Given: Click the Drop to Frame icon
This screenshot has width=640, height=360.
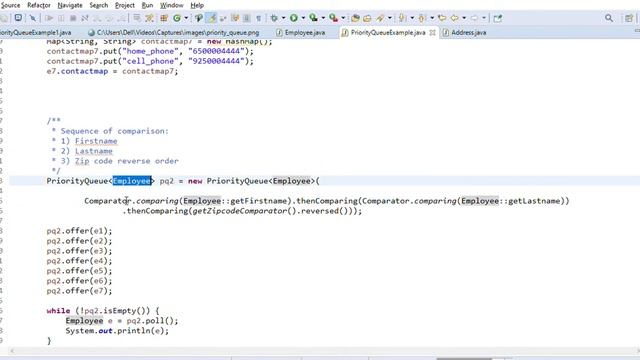Looking at the screenshot, I should click(137, 18).
